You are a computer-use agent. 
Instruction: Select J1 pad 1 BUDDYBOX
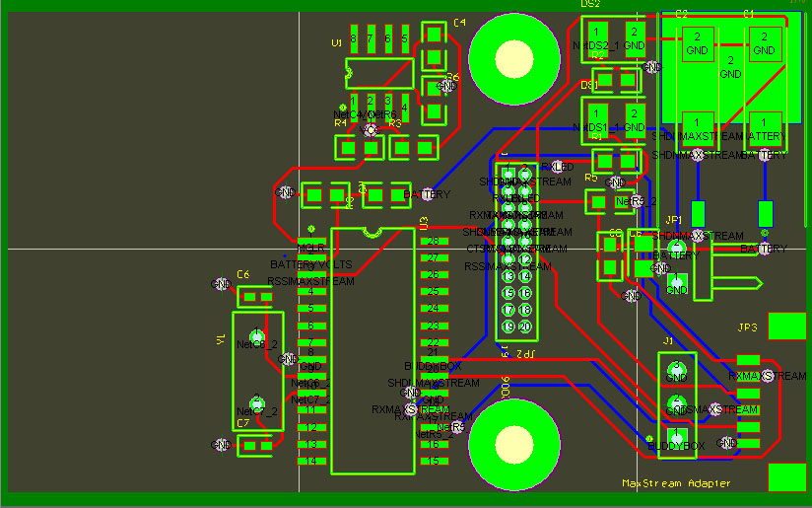coord(677,437)
